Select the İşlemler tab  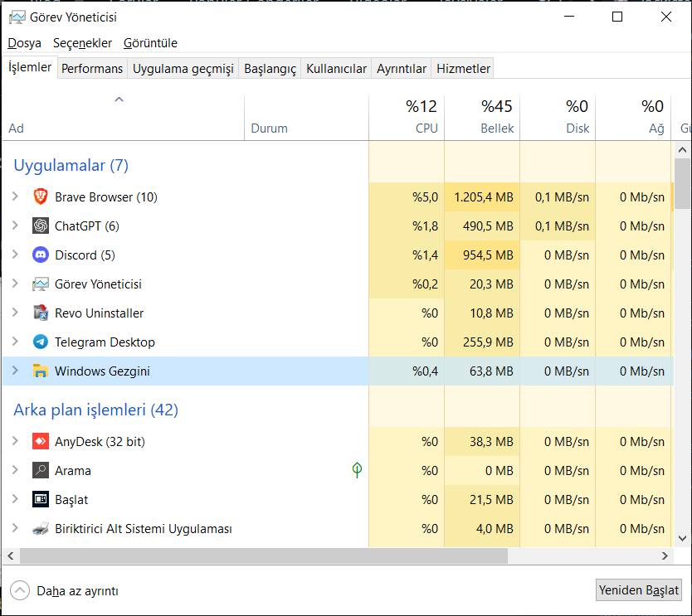(30, 67)
